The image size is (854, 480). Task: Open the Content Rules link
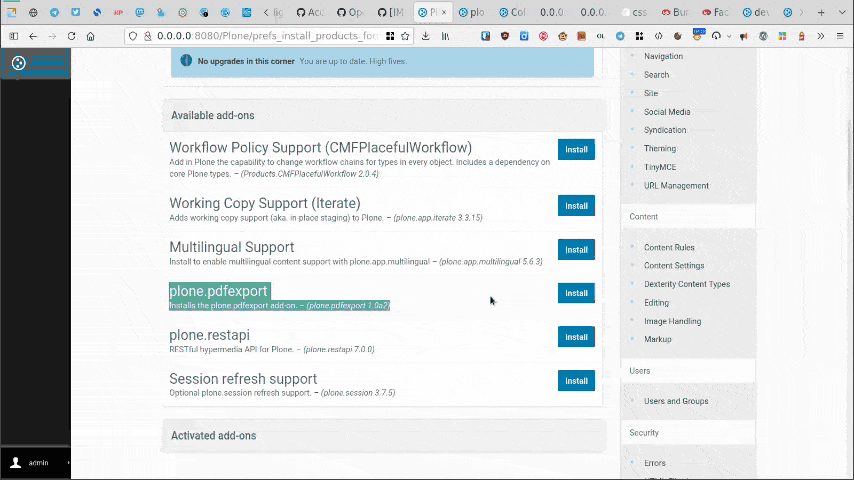pos(669,247)
